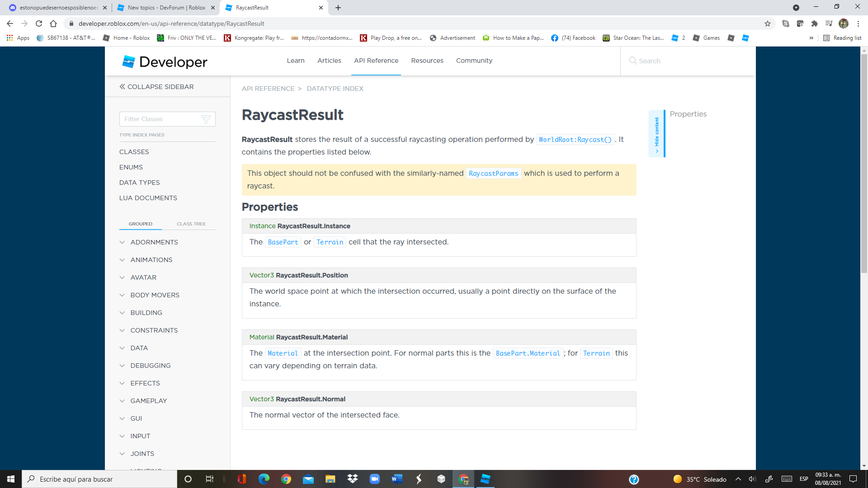Switch sidebar to Class Tree view

pos(191,224)
